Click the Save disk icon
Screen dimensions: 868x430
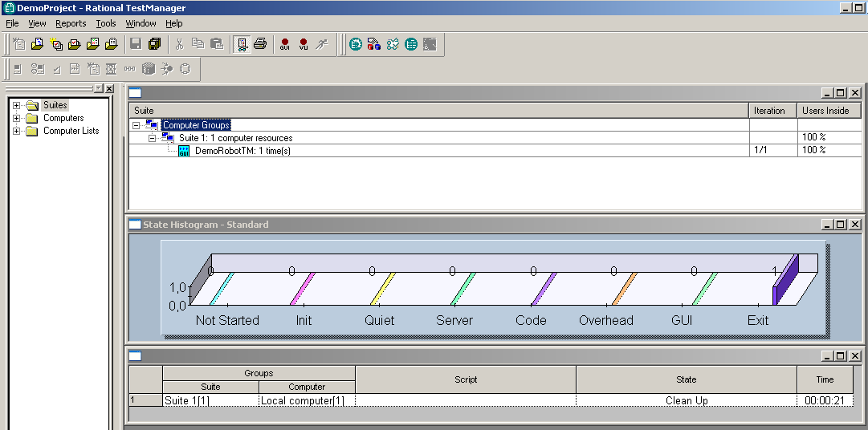pos(136,44)
